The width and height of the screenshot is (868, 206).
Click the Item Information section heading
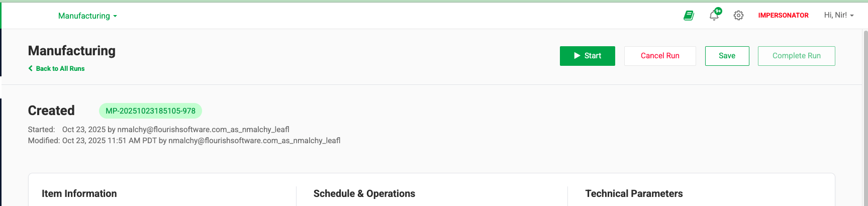tap(79, 193)
